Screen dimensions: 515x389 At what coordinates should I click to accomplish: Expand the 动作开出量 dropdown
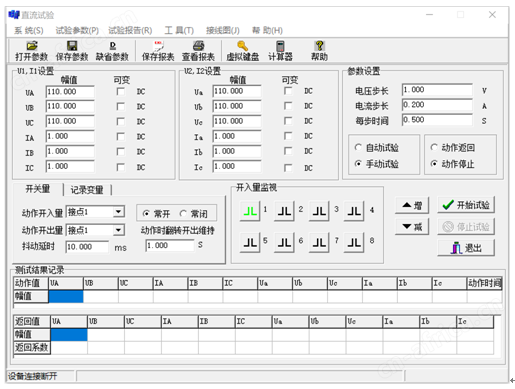point(118,230)
